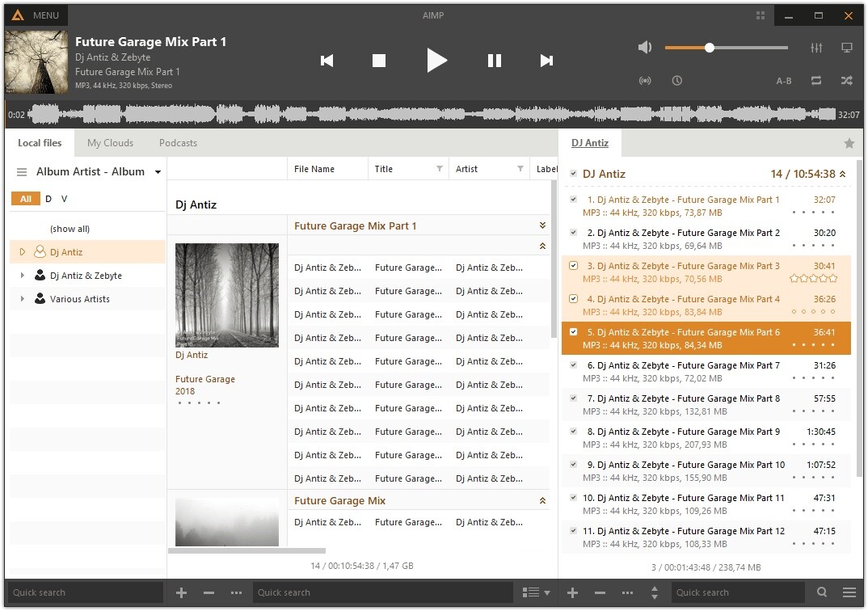
Task: Skip to the previous track
Action: tap(327, 61)
